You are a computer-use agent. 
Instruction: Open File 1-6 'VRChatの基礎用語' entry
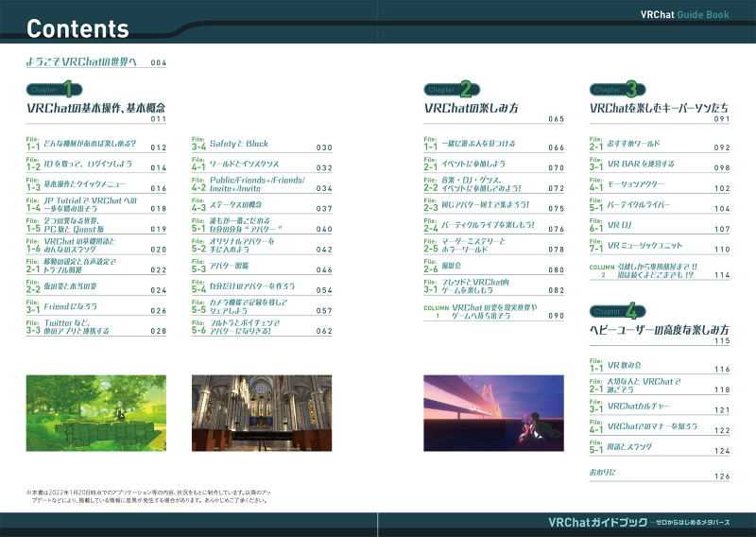(96, 245)
